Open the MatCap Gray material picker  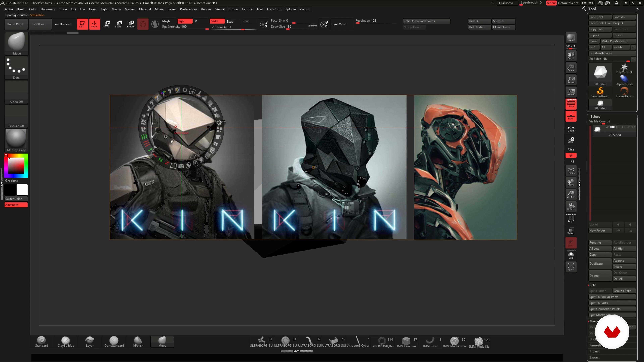(x=16, y=140)
